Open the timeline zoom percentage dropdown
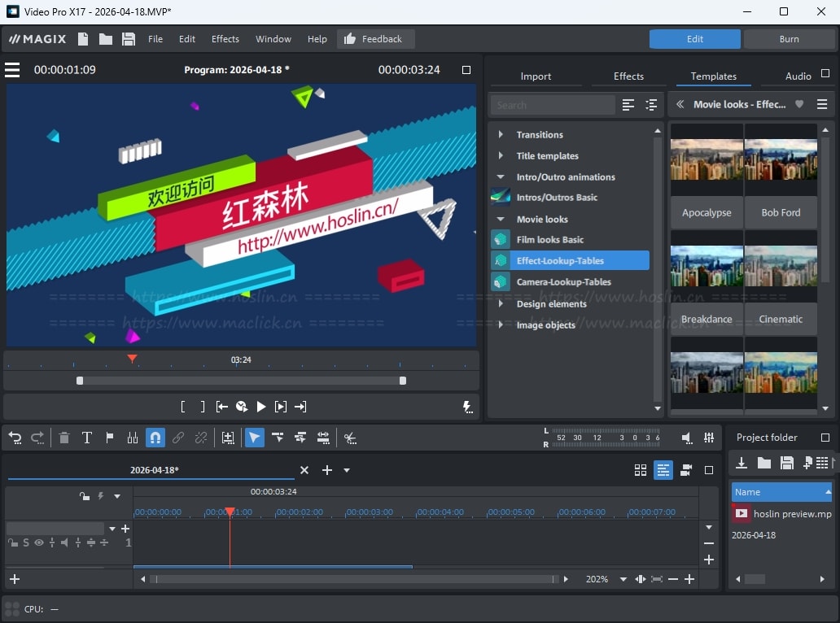Viewport: 840px width, 623px height. coord(623,579)
